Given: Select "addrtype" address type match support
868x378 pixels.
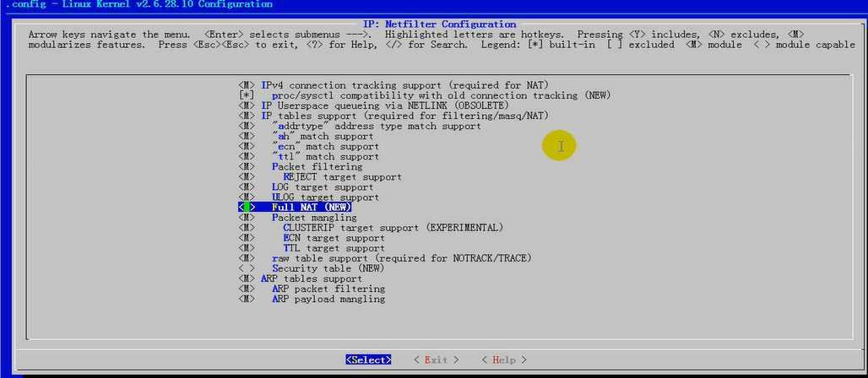Looking at the screenshot, I should 377,127.
